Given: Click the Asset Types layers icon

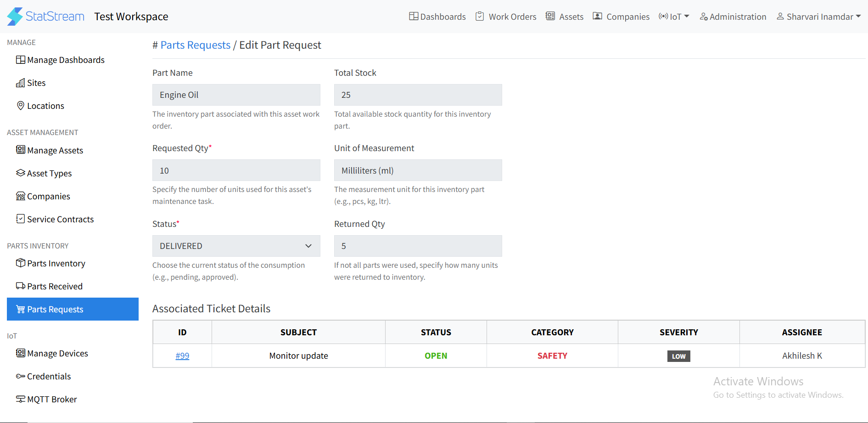Looking at the screenshot, I should coord(21,173).
